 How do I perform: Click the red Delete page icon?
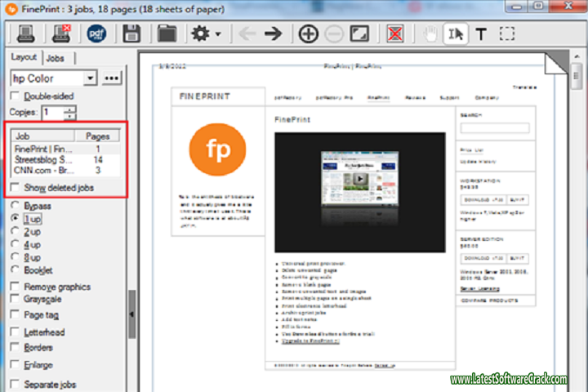[x=395, y=33]
